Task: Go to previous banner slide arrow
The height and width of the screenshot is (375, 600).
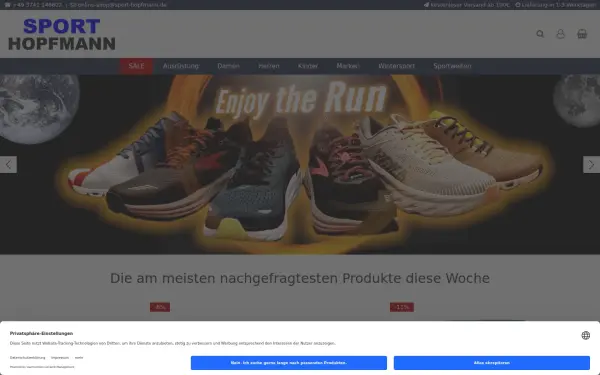Action: coord(8,165)
